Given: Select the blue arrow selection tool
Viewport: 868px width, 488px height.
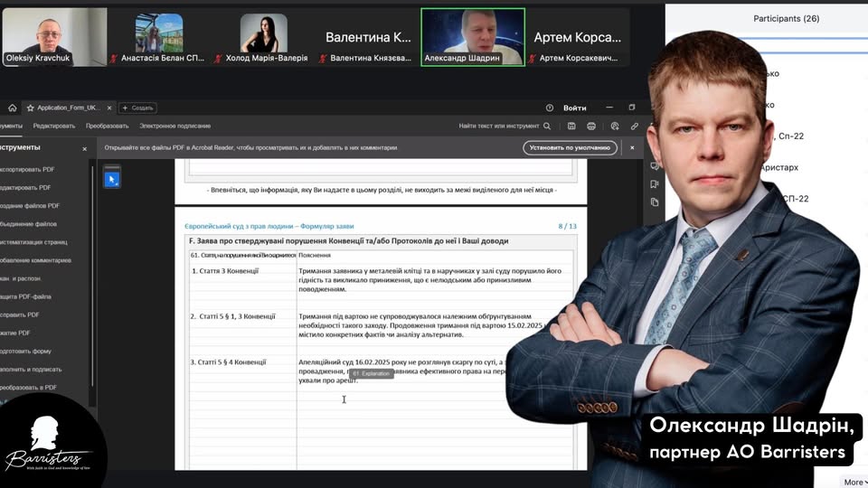Looking at the screenshot, I should (111, 179).
